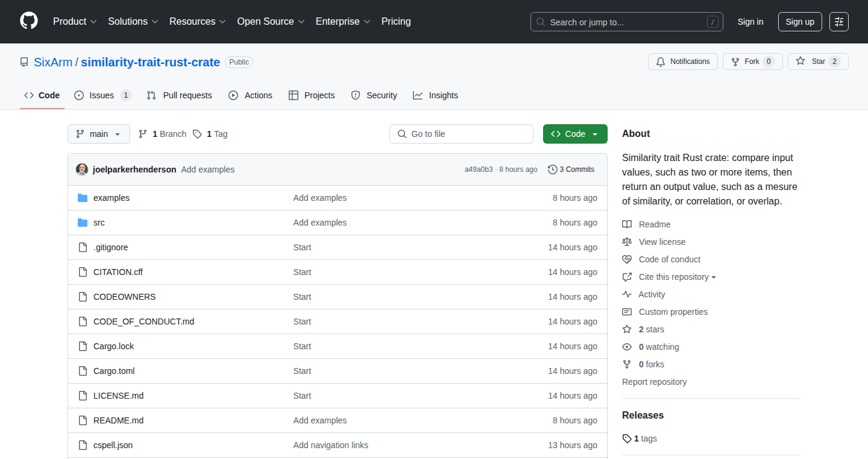
Task: Open the Code of conduct heart icon
Action: pyautogui.click(x=627, y=259)
